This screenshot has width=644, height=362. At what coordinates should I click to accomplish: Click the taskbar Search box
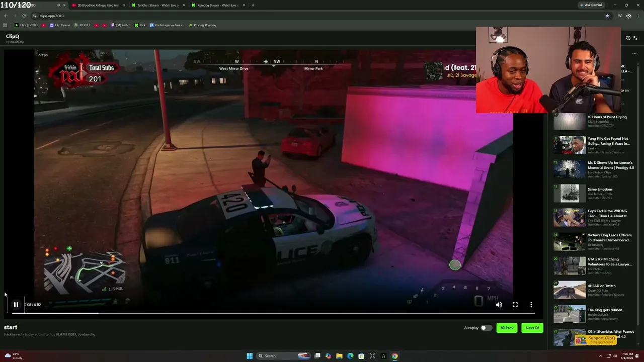coord(284,356)
